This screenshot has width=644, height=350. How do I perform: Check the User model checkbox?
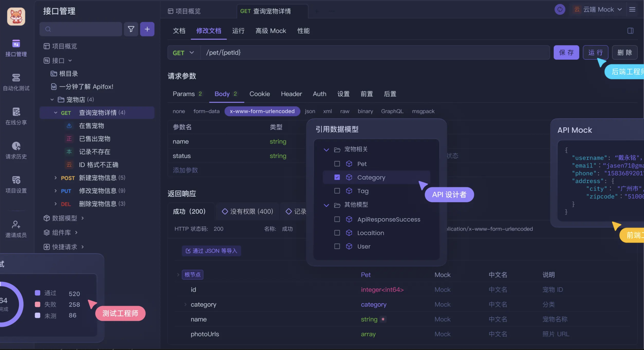(337, 246)
